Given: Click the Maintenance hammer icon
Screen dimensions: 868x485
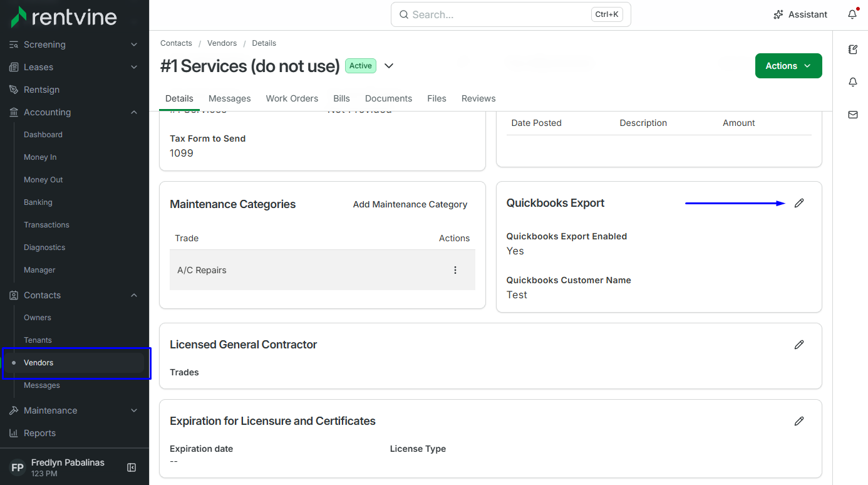Looking at the screenshot, I should pos(14,410).
